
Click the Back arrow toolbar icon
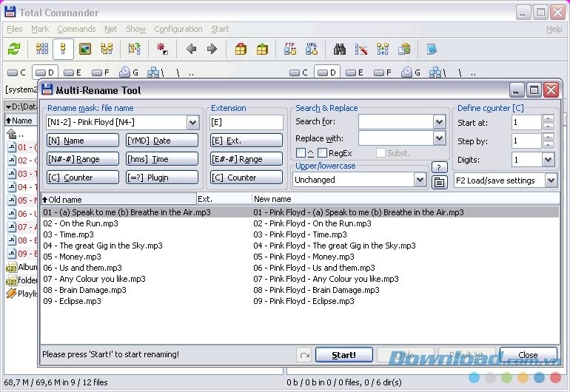[x=191, y=50]
